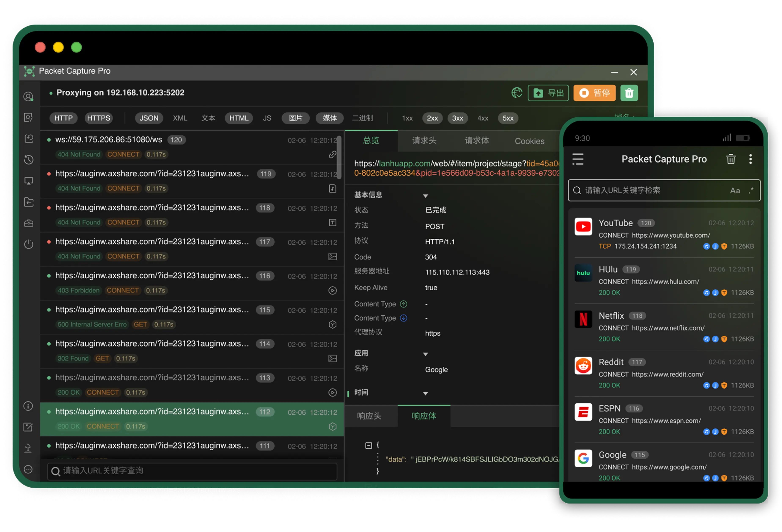This screenshot has width=782, height=532.
Task: Toggle regex search option in phone app
Action: (x=751, y=191)
